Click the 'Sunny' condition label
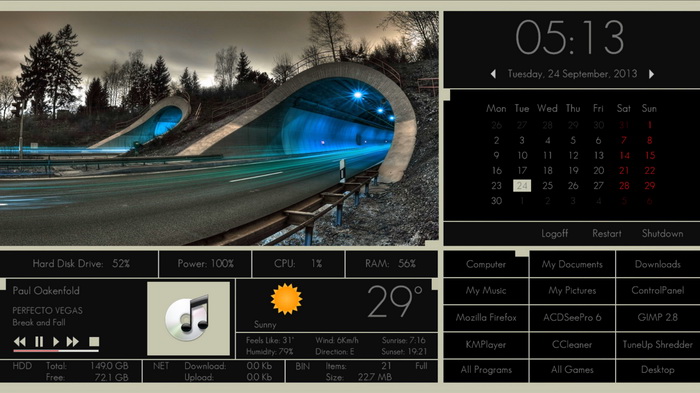Image resolution: width=700 pixels, height=393 pixels. point(265,325)
